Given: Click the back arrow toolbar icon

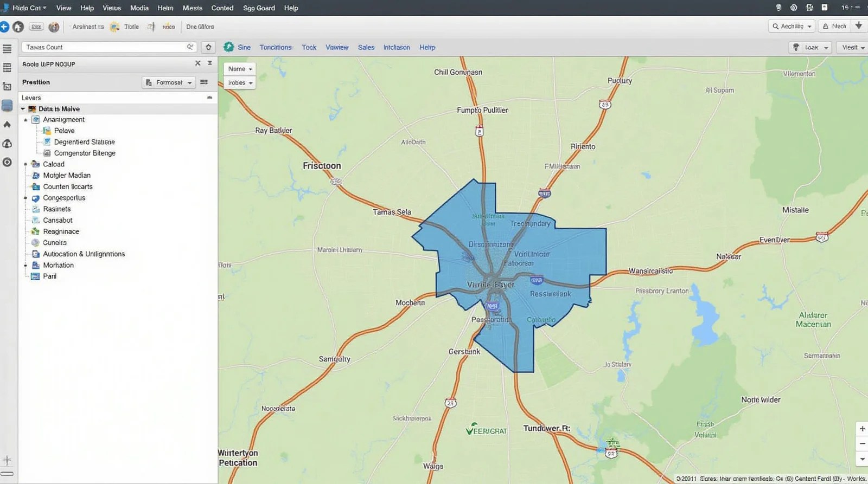Looking at the screenshot, I should point(18,27).
